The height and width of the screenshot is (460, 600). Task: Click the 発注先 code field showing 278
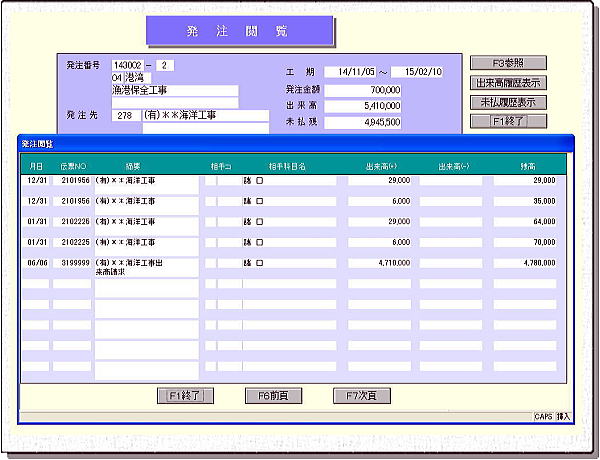[125, 115]
